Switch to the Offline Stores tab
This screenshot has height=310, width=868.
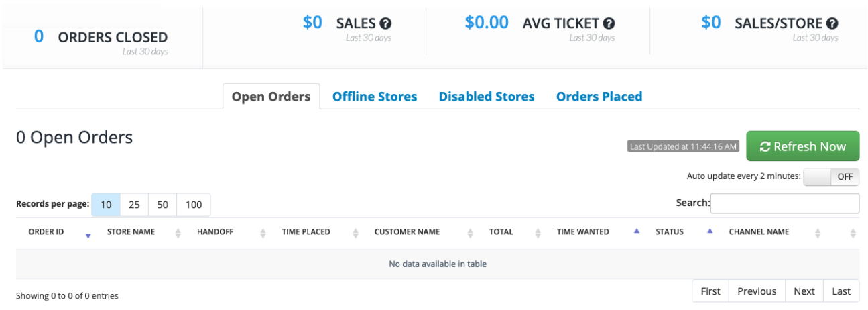pos(375,97)
